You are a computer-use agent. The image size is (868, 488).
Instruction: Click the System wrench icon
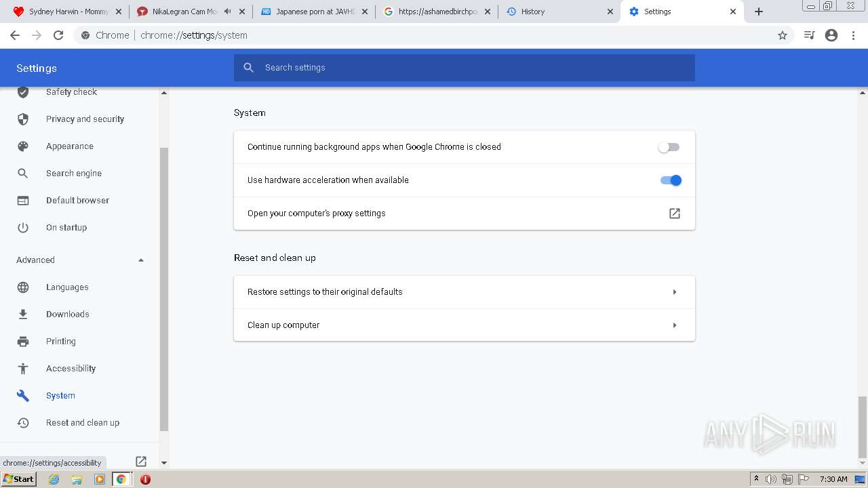(23, 396)
